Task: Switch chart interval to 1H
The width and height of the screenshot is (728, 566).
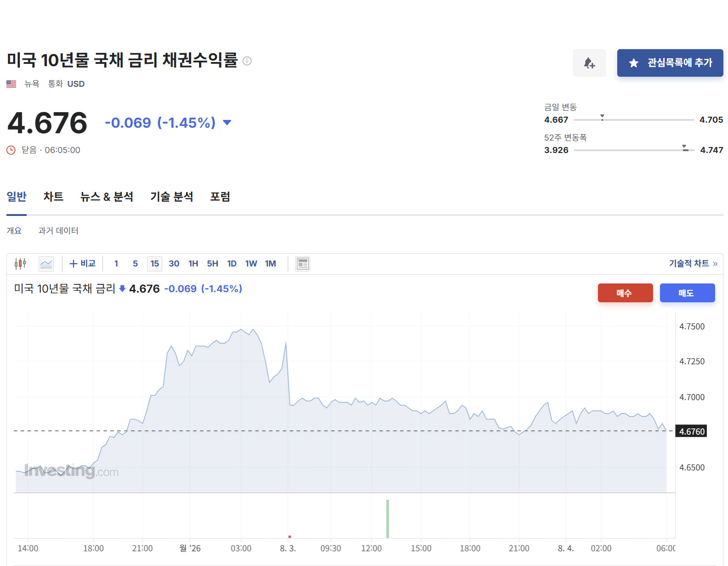Action: point(193,264)
